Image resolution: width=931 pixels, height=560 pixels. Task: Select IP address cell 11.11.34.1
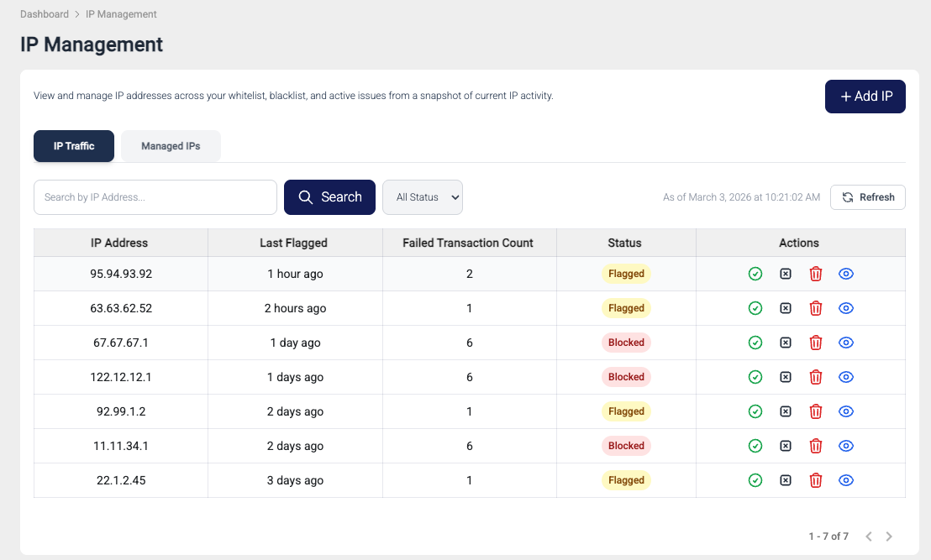click(120, 446)
